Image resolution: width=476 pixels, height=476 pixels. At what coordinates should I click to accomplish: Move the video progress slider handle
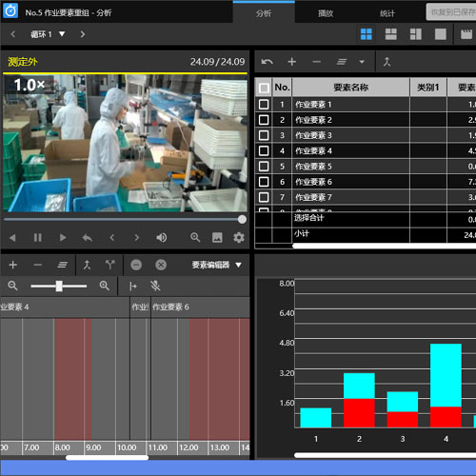pyautogui.click(x=242, y=219)
